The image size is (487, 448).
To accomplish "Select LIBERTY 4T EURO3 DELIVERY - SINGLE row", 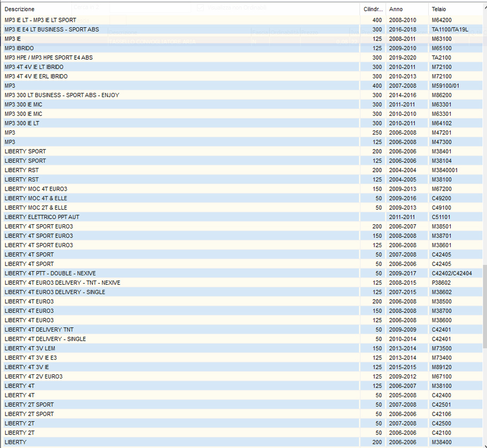I will [242, 292].
